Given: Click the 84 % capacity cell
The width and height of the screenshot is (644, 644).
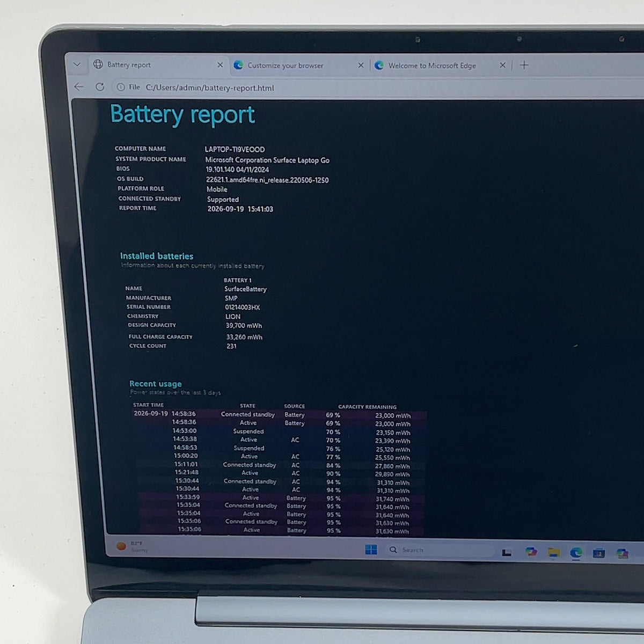Looking at the screenshot, I should pyautogui.click(x=333, y=466).
